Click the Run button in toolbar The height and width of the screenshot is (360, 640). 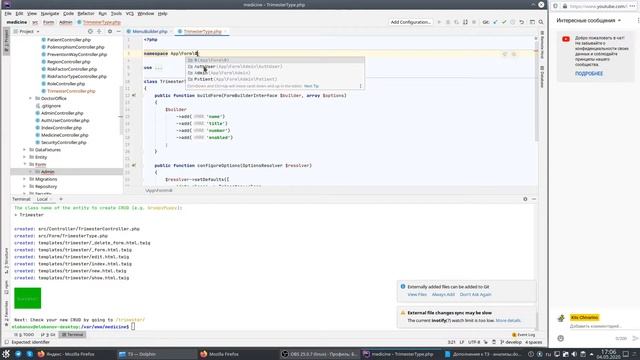click(439, 22)
